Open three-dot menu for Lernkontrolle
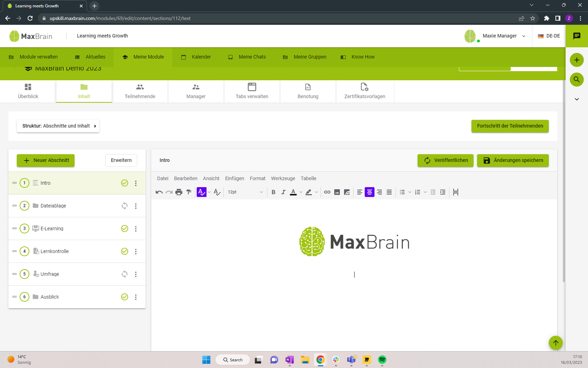 136,252
